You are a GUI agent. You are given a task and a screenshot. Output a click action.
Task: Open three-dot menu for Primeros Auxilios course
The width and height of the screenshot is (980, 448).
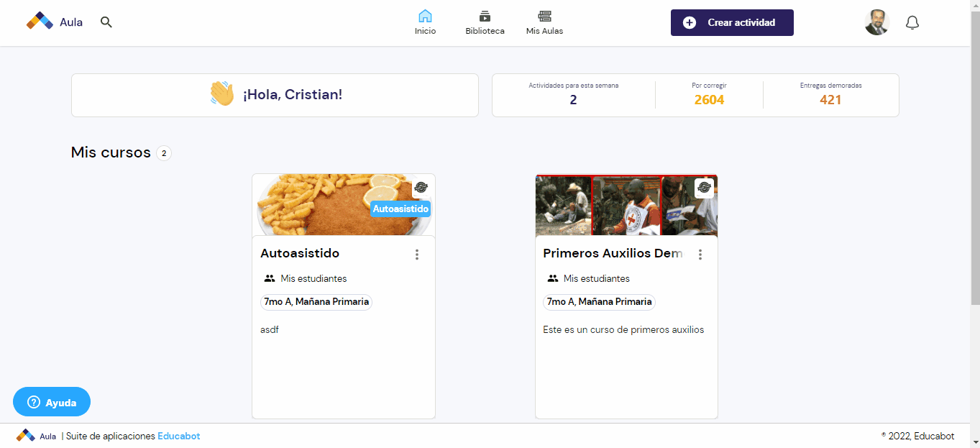700,255
